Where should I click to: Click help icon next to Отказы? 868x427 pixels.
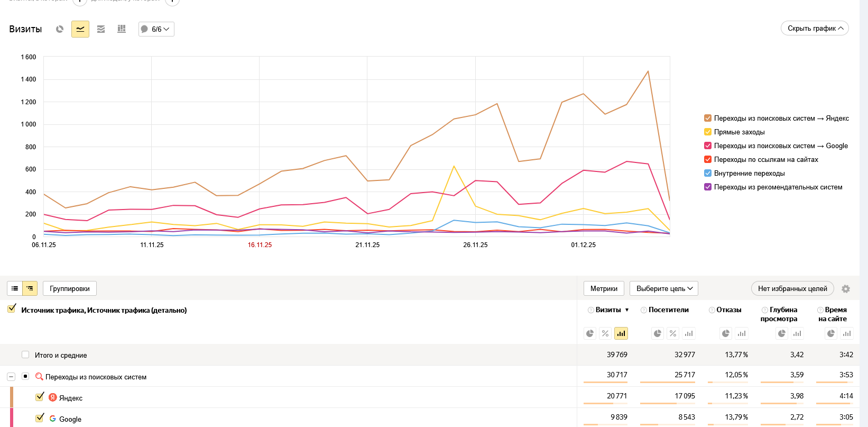pos(712,310)
